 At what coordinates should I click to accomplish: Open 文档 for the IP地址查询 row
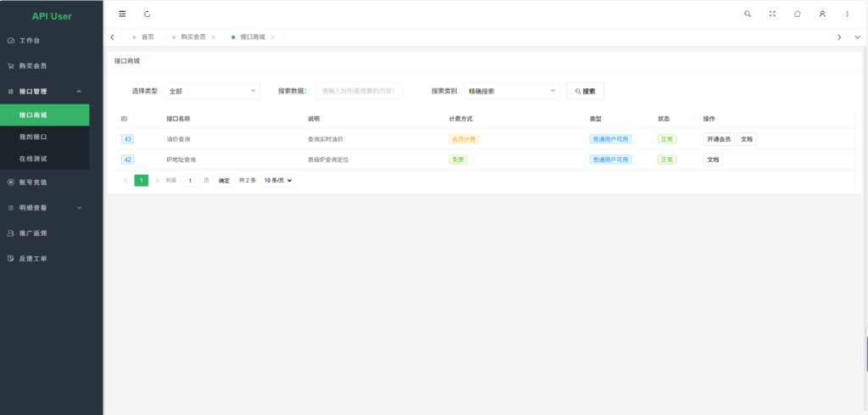click(713, 160)
